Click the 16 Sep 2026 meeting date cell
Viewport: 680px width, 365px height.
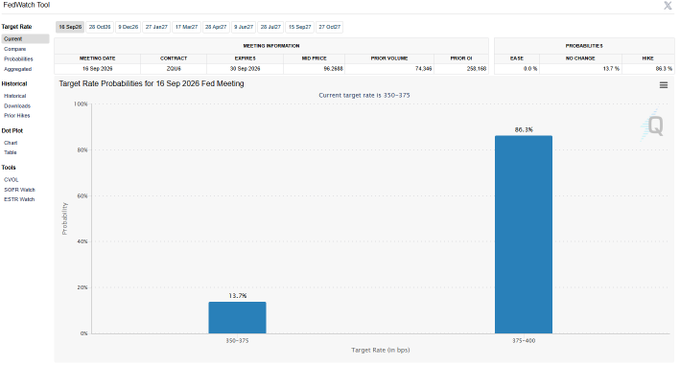pos(97,68)
